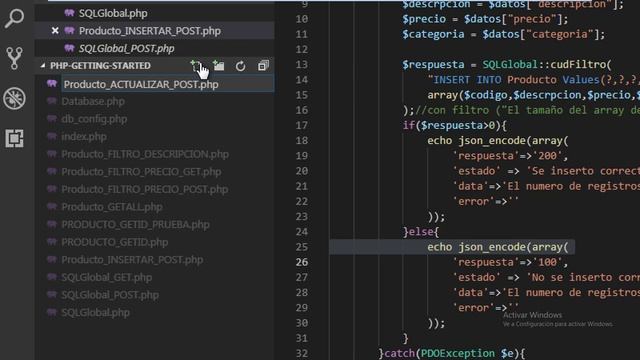Click SQLGlobal class name on line 13

pyautogui.click(x=510, y=64)
